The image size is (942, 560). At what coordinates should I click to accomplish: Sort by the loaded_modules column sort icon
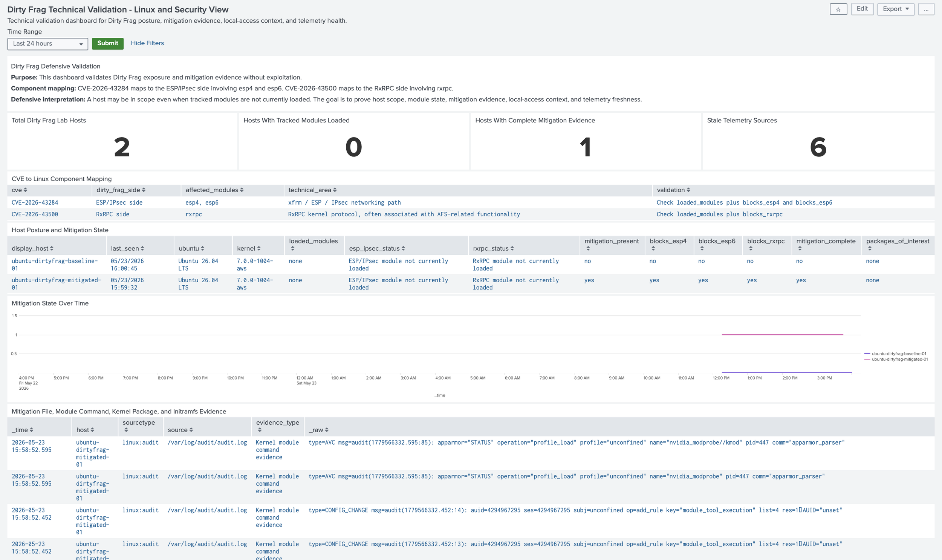click(292, 248)
